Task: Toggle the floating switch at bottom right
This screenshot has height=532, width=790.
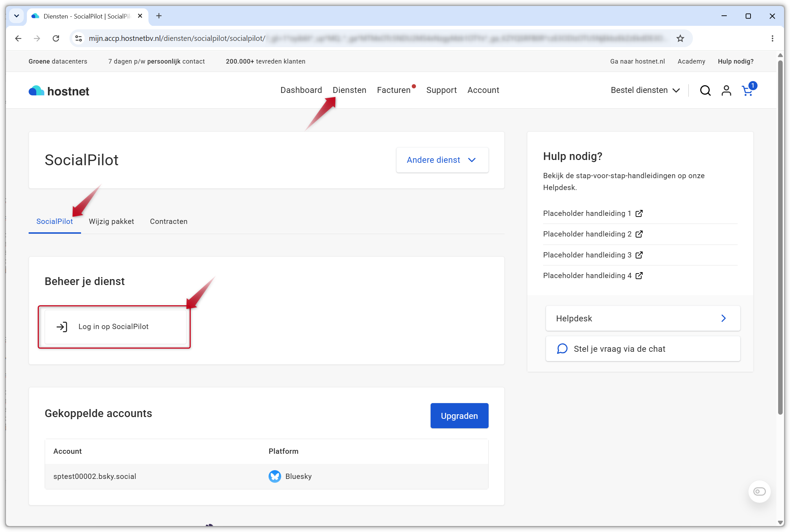Action: [x=759, y=491]
